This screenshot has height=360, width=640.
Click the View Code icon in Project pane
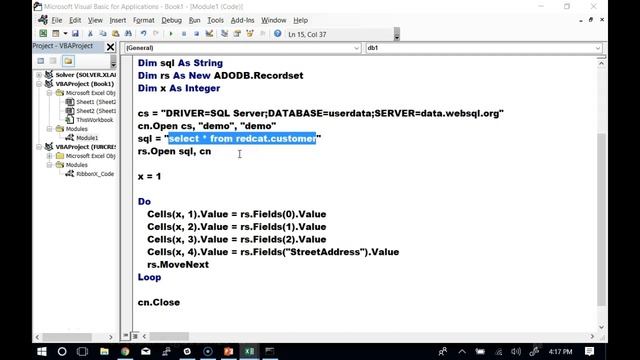coord(40,61)
